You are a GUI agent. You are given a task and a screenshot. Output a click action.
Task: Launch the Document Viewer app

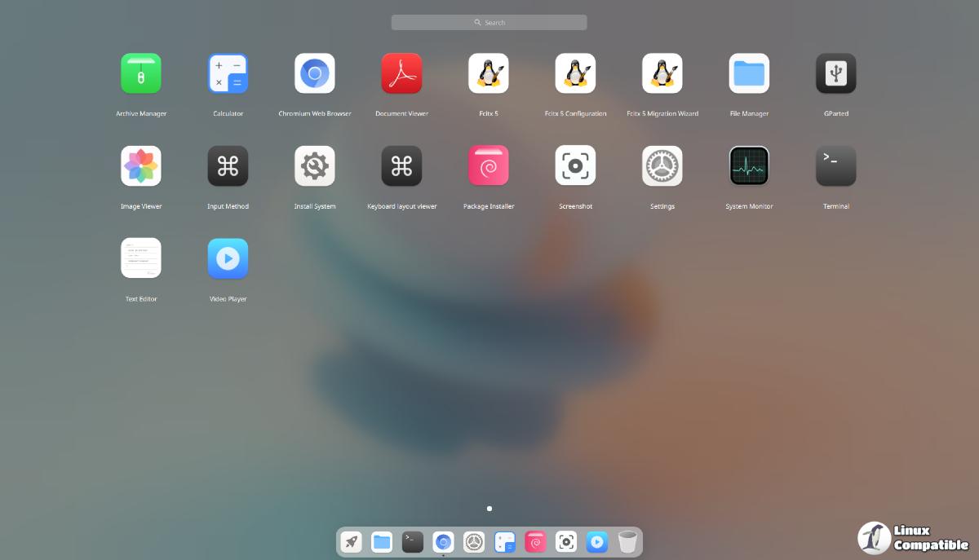click(401, 74)
